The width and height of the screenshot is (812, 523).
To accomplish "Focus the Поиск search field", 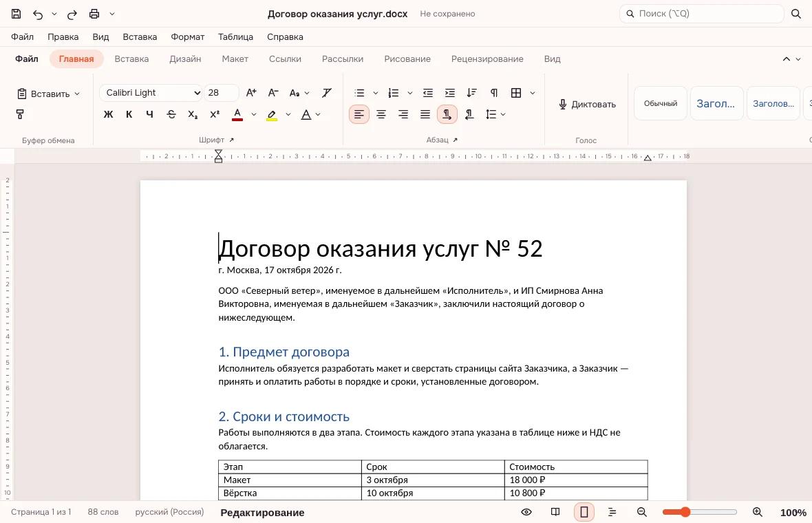I will coord(701,14).
